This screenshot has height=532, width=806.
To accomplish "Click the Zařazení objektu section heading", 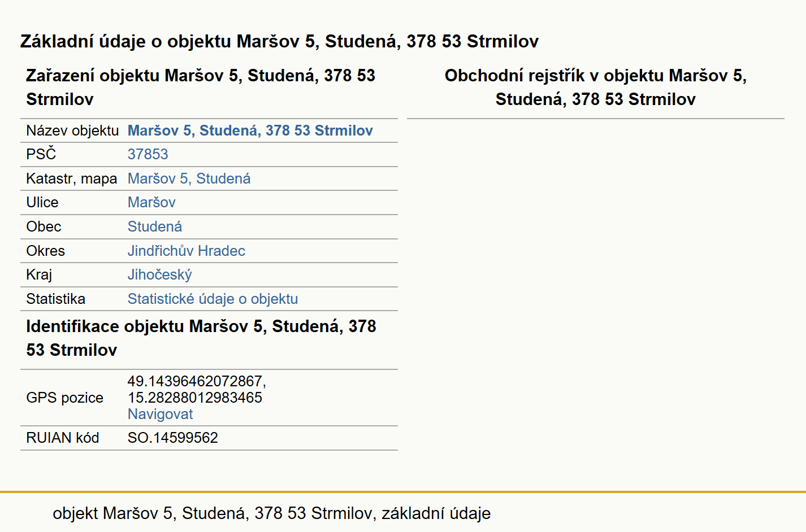I will pos(201,87).
